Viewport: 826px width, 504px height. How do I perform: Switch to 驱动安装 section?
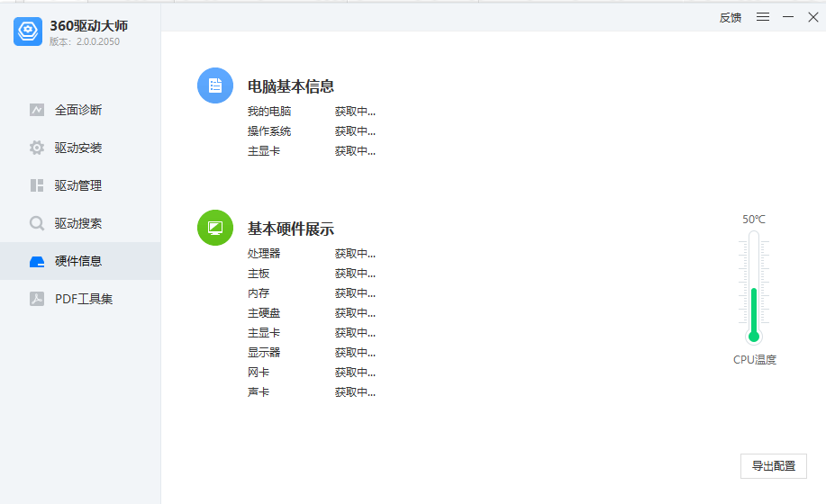click(x=80, y=148)
